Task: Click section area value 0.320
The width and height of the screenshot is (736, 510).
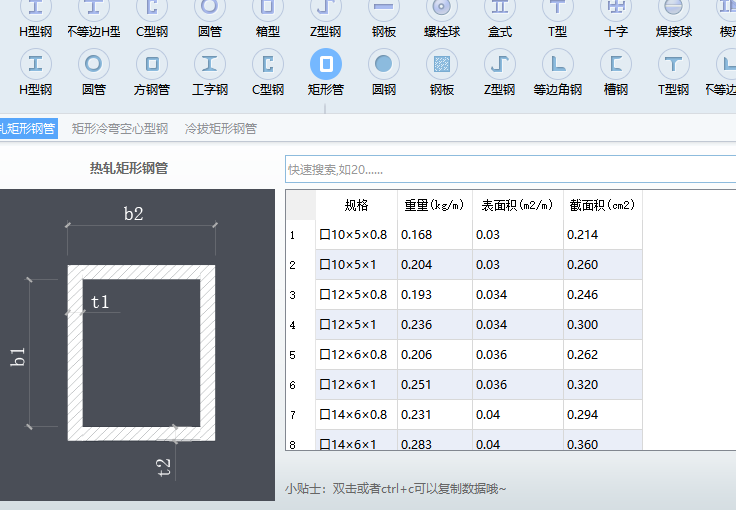Action: (x=603, y=385)
